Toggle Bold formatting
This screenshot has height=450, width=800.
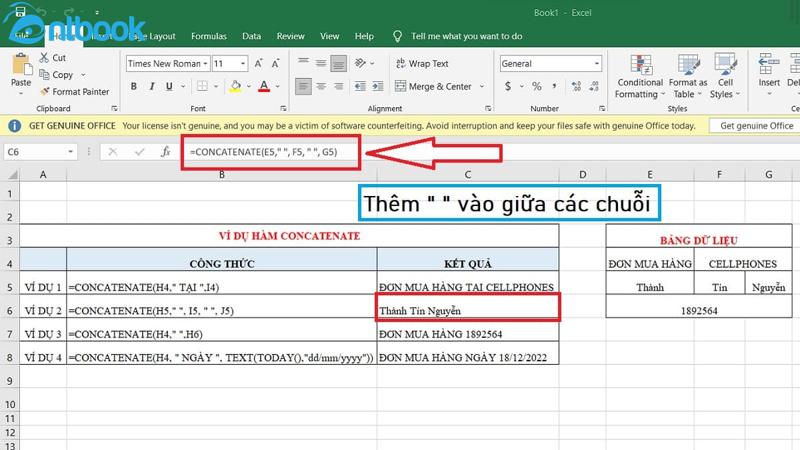pyautogui.click(x=134, y=86)
